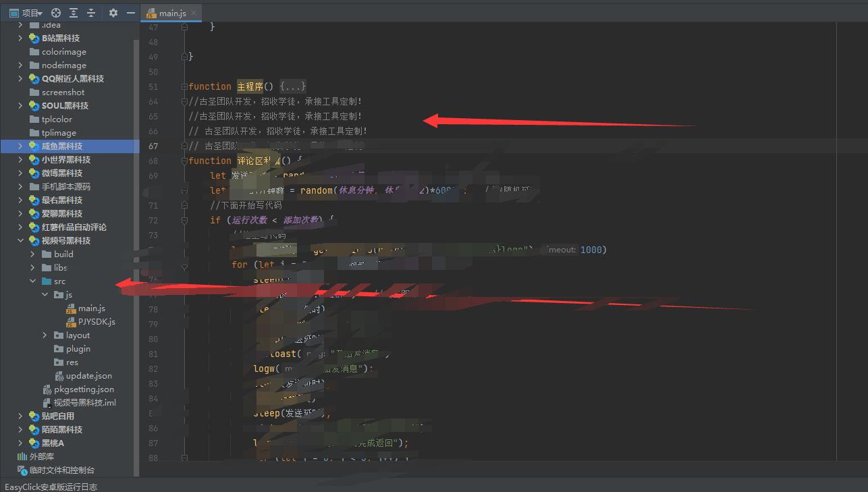
Task: Collapse the 视频号黑科技 module
Action: pyautogui.click(x=20, y=241)
